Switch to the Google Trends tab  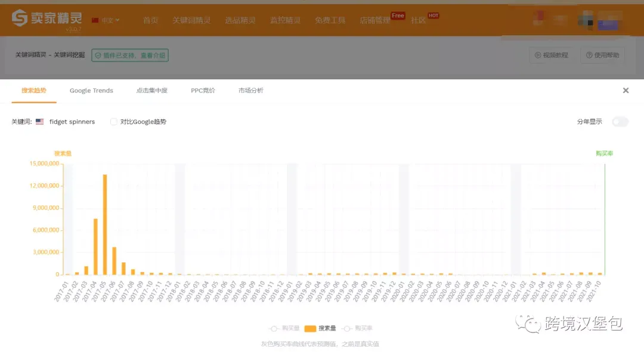pyautogui.click(x=91, y=90)
